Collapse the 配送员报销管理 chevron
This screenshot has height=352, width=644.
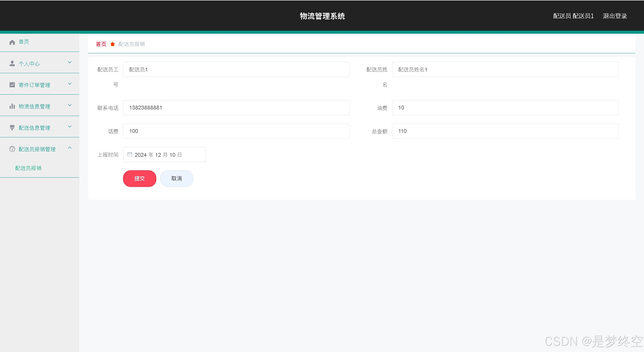[70, 148]
